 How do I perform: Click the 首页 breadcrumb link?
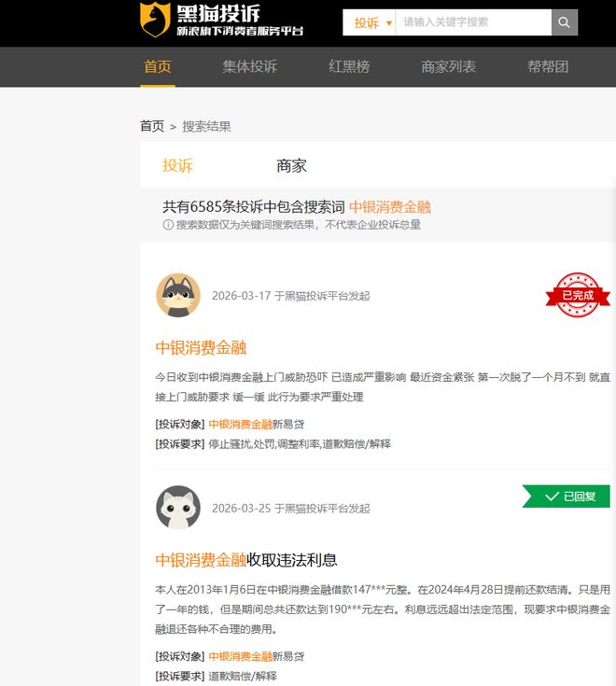coord(152,126)
